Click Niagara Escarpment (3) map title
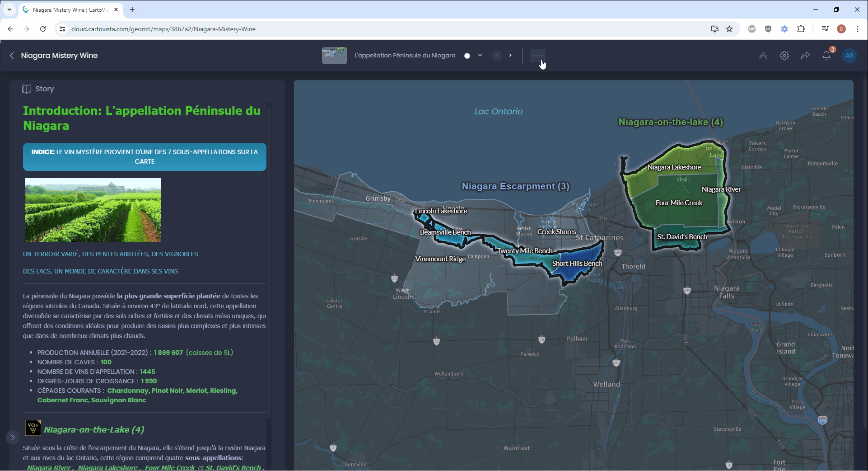This screenshot has width=868, height=471. pos(515,186)
